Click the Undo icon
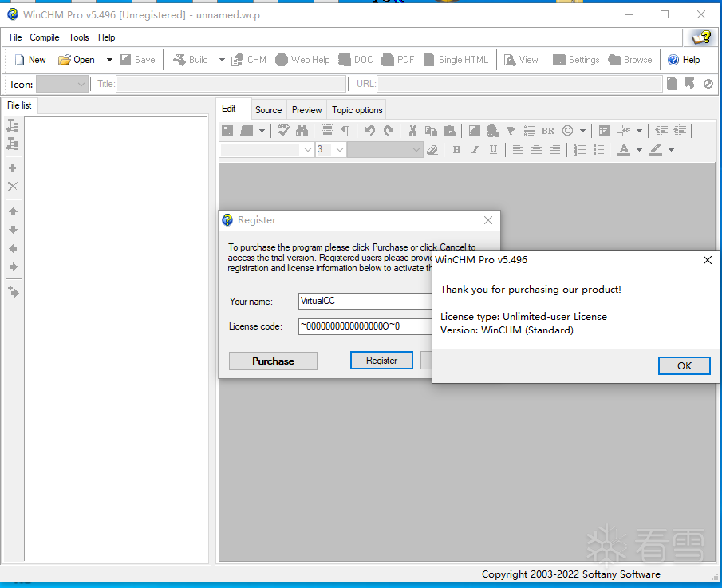This screenshot has height=588, width=722. click(x=369, y=131)
